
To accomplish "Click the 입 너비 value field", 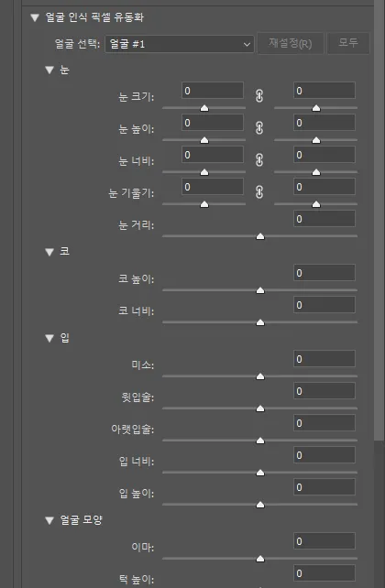I will [324, 455].
